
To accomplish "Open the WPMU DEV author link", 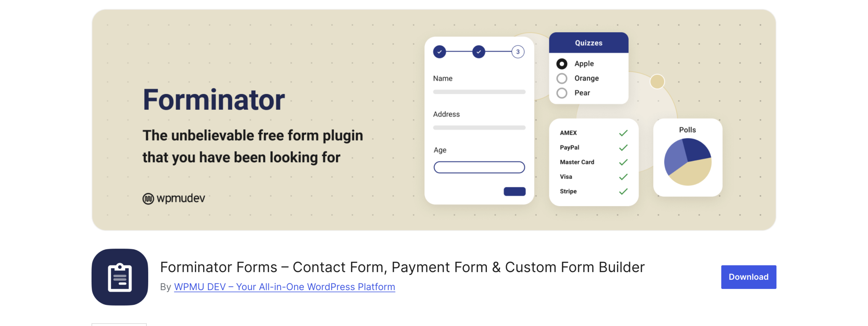I will tap(284, 287).
